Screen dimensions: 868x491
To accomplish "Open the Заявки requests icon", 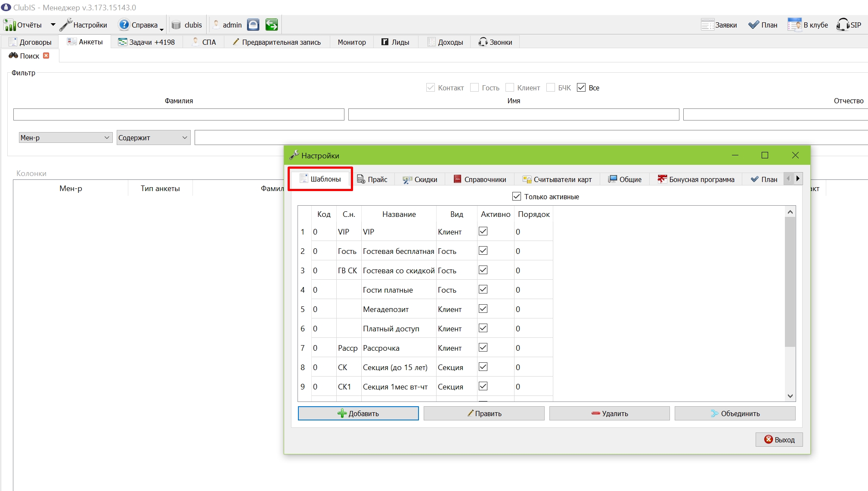I will [x=708, y=25].
